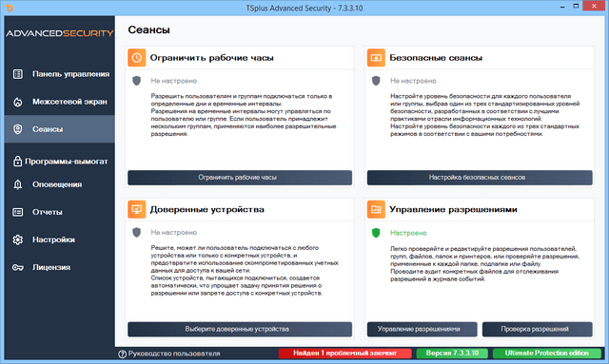Click the Панель управления sidebar icon
This screenshot has height=364, width=609.
tap(17, 74)
